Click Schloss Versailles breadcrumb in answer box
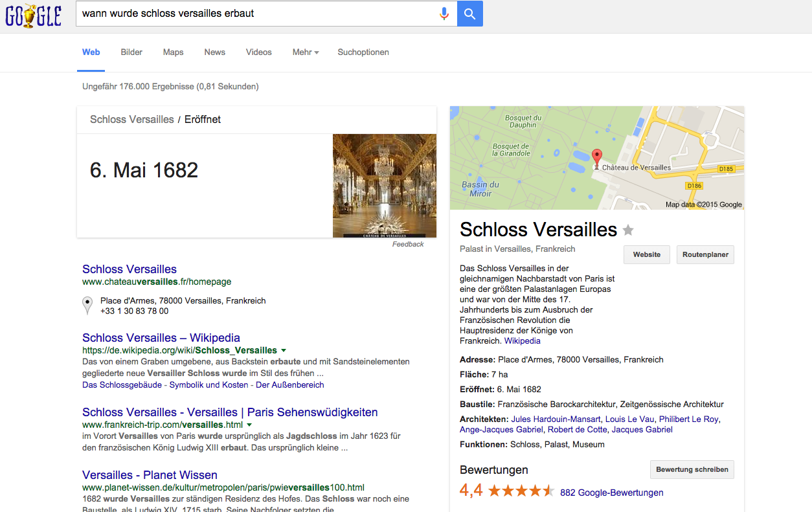 (132, 119)
